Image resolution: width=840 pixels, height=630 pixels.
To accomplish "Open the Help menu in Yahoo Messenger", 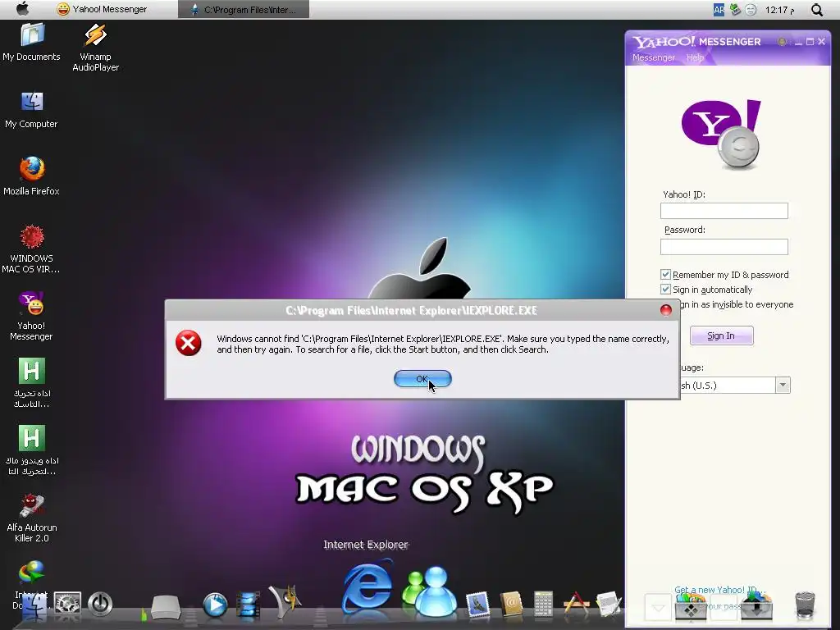I will click(695, 57).
